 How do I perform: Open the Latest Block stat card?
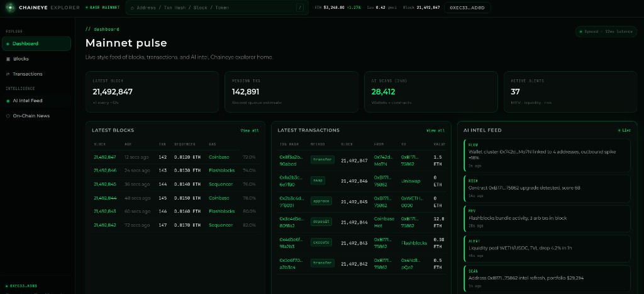pos(152,92)
